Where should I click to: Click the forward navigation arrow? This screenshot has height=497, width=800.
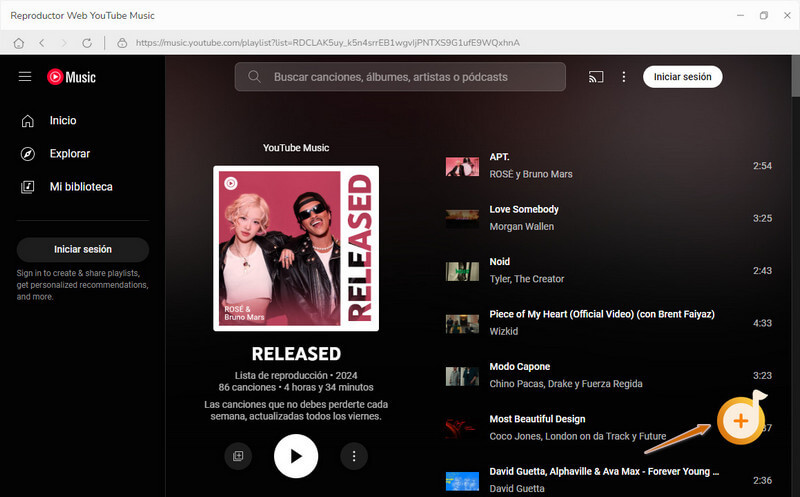pos(64,43)
